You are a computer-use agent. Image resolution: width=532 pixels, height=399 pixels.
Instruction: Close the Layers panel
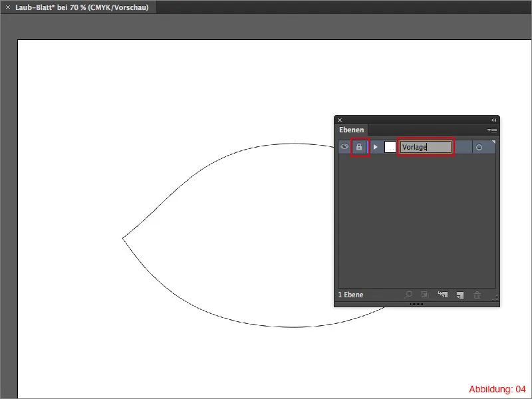[x=340, y=119]
